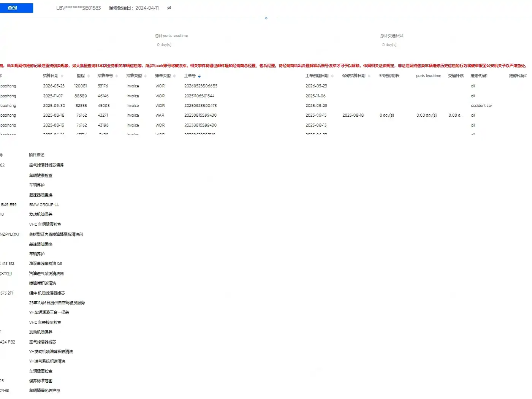Click the masked VIN text LBV*******SE01583

(x=79, y=8)
